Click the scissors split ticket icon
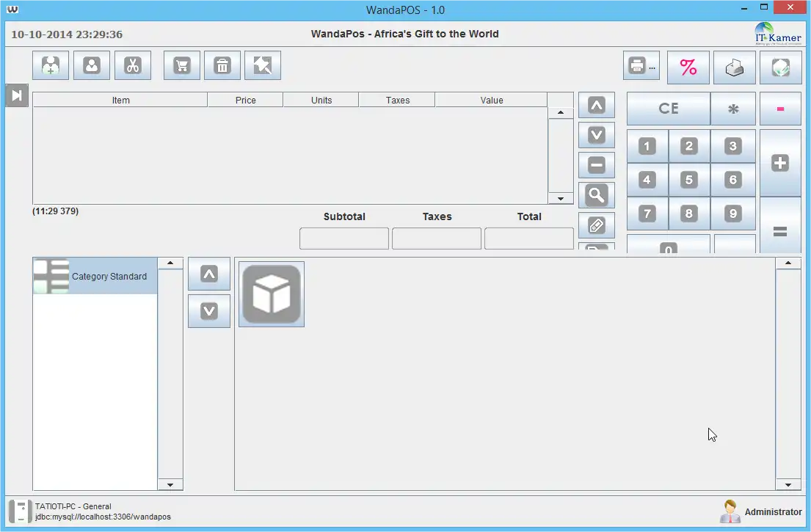Screen dimensions: 811x532 click(x=133, y=65)
